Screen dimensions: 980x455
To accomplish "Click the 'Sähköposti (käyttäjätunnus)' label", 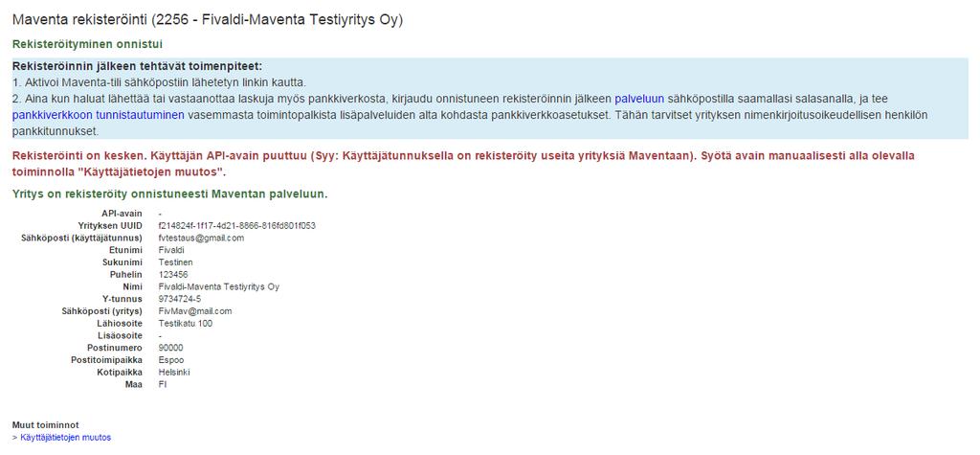I will [x=82, y=238].
